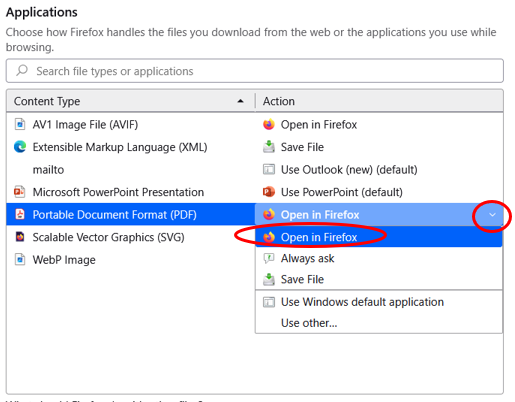This screenshot has width=515, height=402.
Task: Open the PDF action dropdown chevron
Action: click(492, 215)
